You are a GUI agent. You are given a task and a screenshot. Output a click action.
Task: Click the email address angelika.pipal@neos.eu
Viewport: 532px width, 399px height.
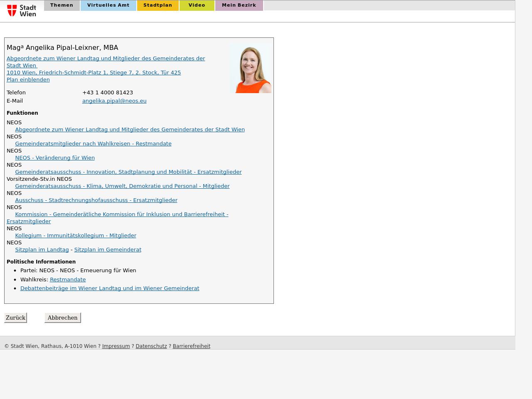(x=114, y=101)
